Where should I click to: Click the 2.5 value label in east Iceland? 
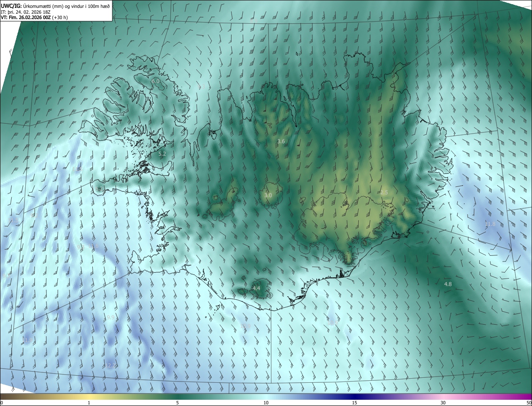click(384, 192)
